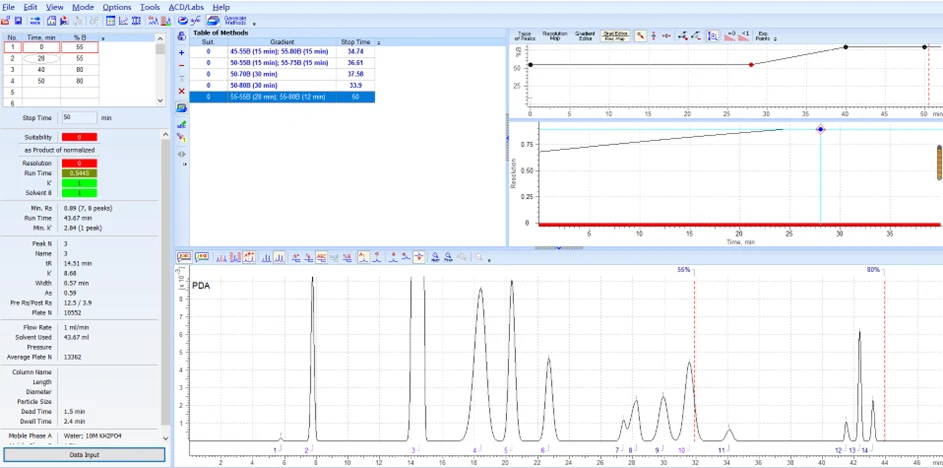Click the Zoom Next magnifier icon
The height and width of the screenshot is (468, 943).
(435, 257)
